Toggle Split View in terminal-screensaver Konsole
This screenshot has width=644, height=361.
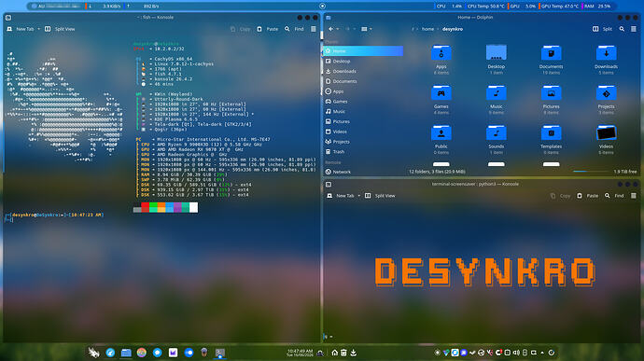tap(380, 196)
